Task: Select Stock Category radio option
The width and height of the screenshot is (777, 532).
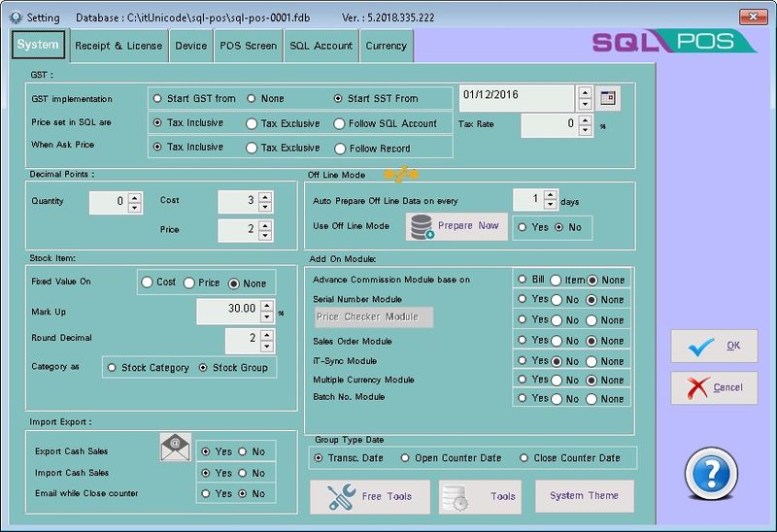Action: 114,368
